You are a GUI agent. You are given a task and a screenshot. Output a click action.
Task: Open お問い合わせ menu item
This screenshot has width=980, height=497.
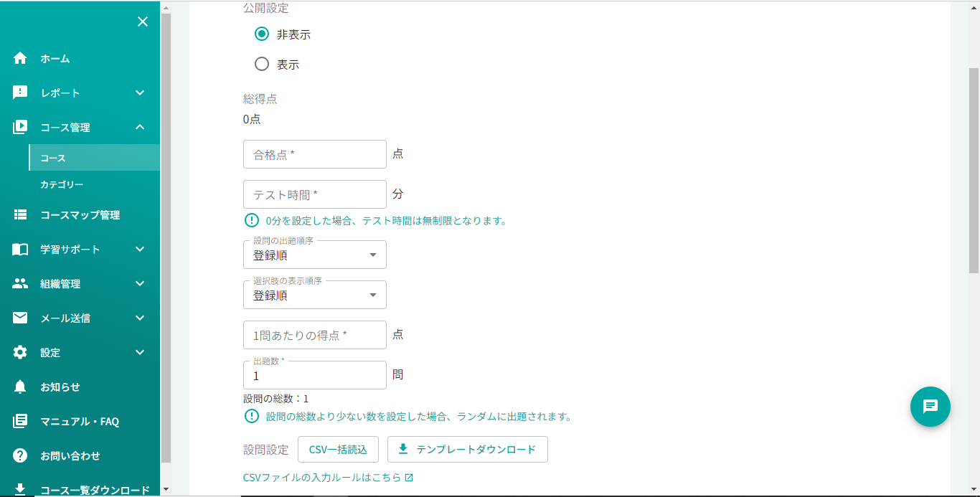coord(80,456)
